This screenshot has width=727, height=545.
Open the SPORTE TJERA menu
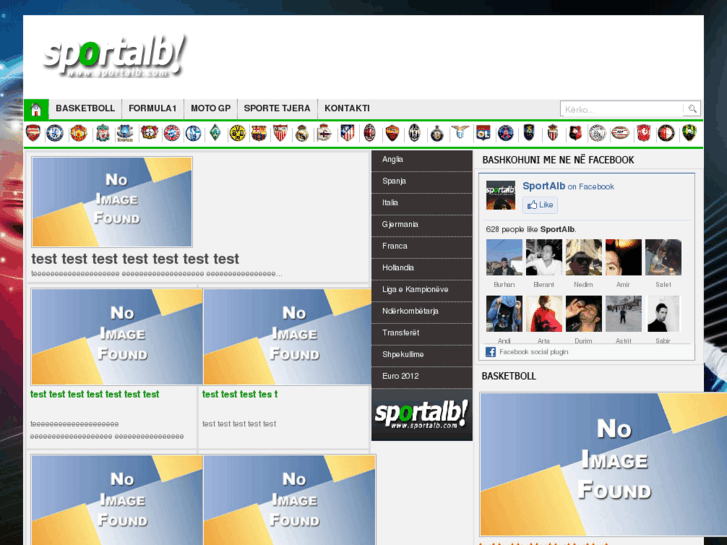point(277,109)
